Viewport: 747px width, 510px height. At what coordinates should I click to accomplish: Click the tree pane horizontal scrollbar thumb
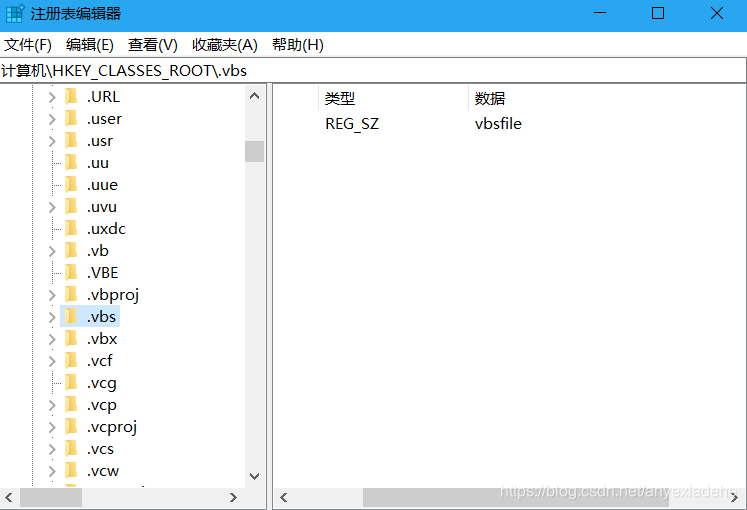click(x=51, y=498)
